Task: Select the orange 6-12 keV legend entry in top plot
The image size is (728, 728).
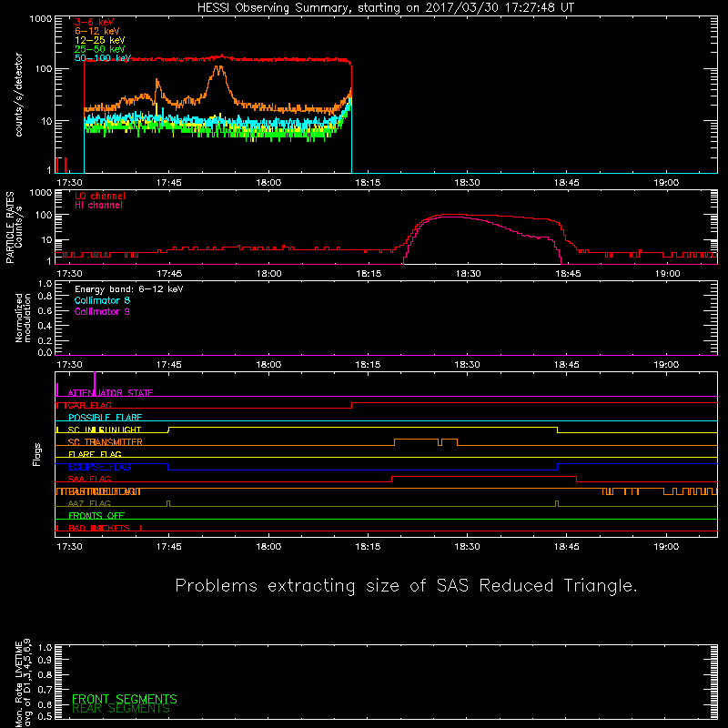Action: [97, 31]
